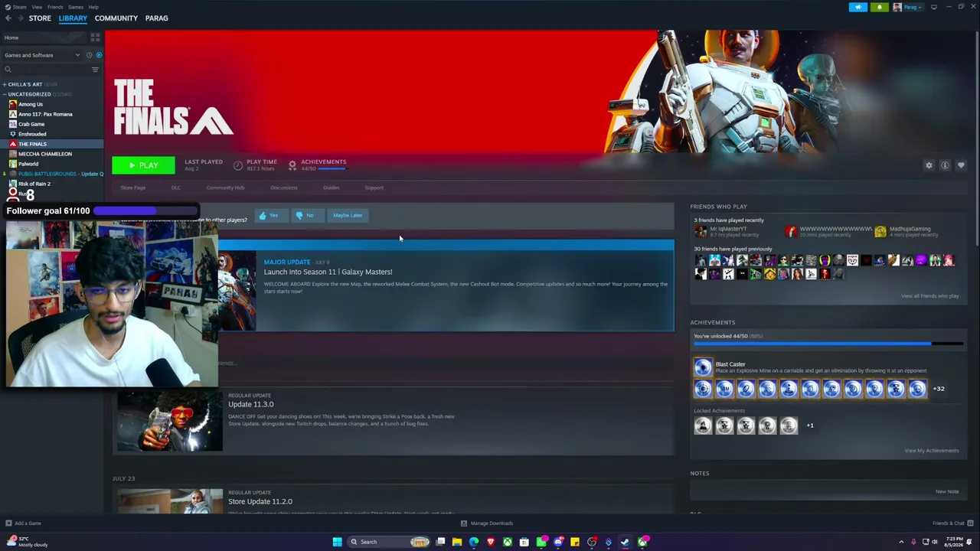The image size is (980, 551).
Task: Click the first locked achievement icon
Action: click(x=703, y=425)
